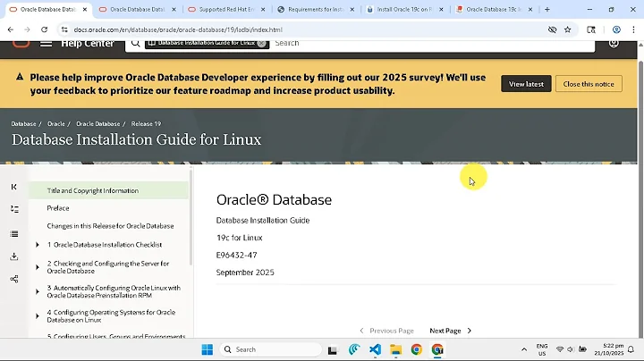Open the contents outline icon in sidebar
Viewport: 644px width, 361px height.
pyautogui.click(x=14, y=209)
